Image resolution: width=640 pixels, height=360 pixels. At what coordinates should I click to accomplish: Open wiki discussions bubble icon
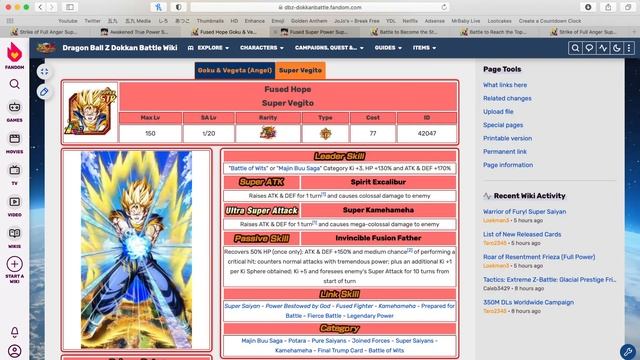[x=589, y=48]
